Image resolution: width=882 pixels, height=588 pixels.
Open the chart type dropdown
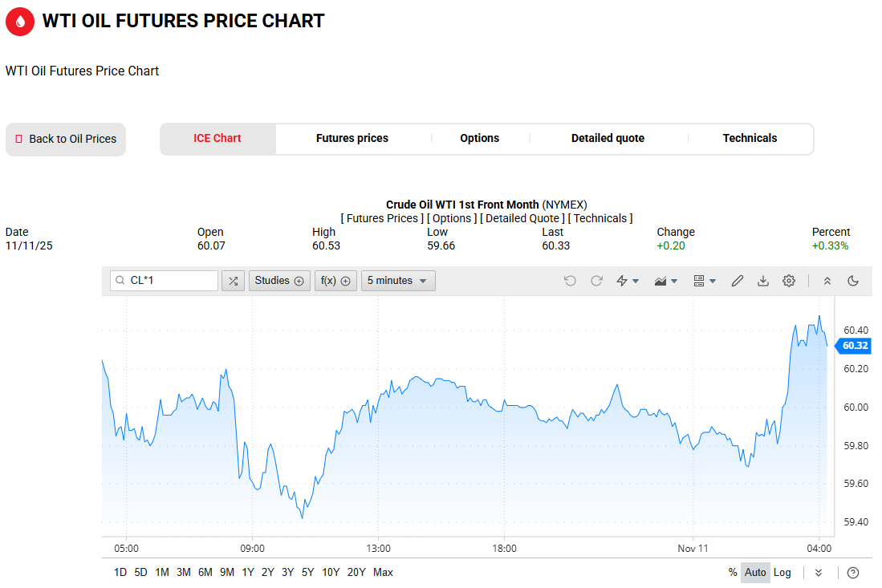point(666,281)
